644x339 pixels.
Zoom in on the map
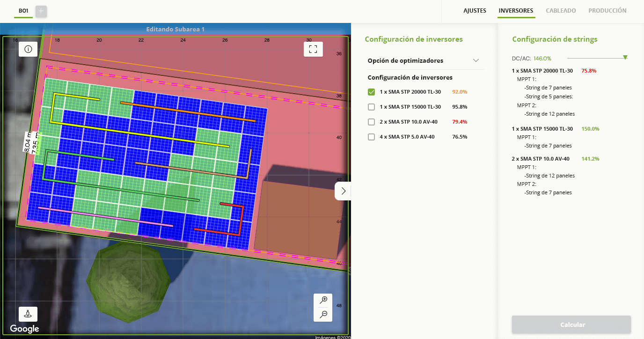click(x=323, y=300)
